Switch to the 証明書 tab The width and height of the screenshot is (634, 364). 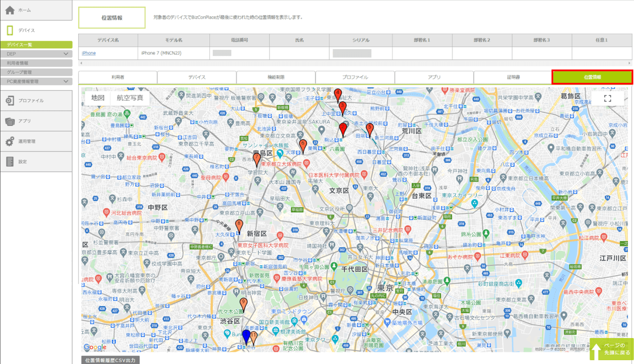click(514, 77)
